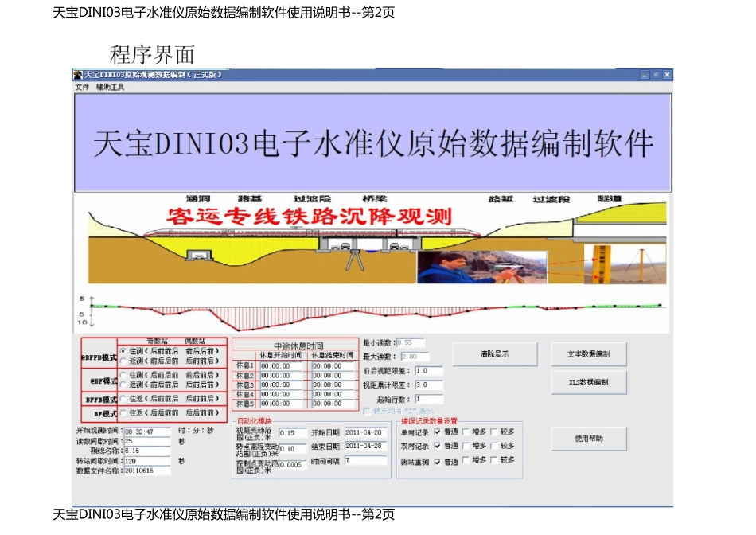Viewport: 756px width, 535px height.
Task: Select @BF模式 返测 radio option
Action: [x=123, y=384]
